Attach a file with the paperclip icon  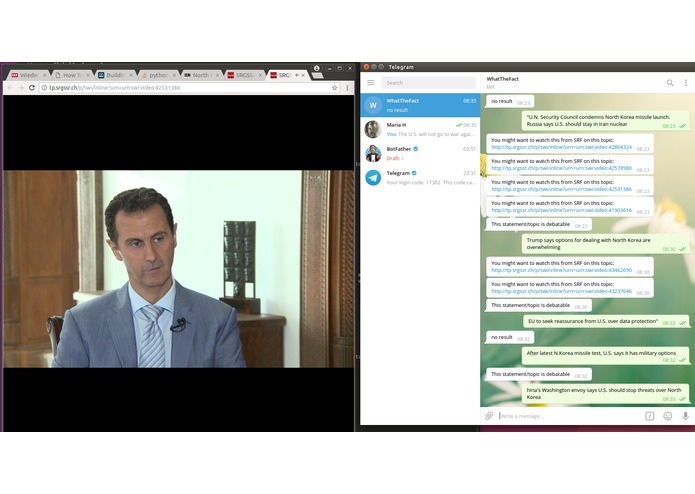(x=489, y=416)
